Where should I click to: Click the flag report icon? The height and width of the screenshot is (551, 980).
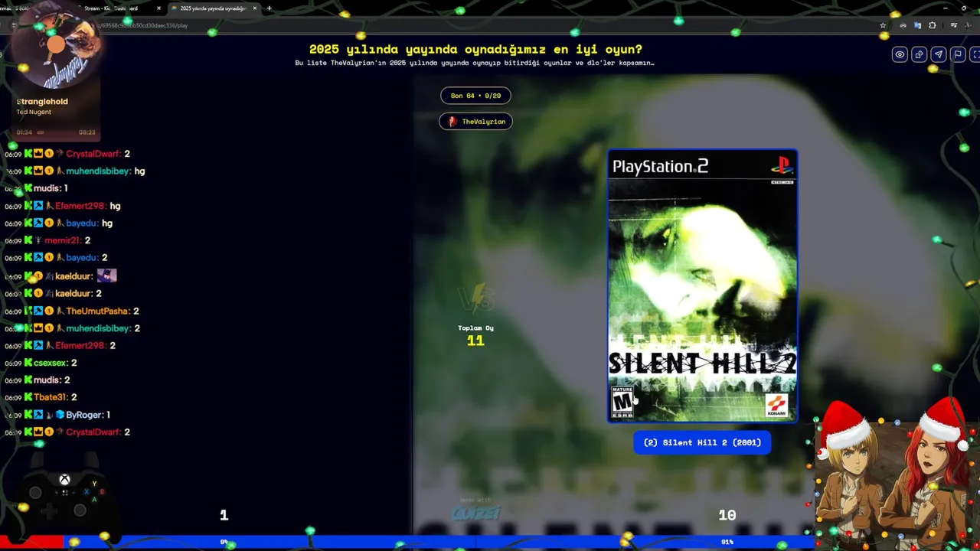tap(958, 54)
